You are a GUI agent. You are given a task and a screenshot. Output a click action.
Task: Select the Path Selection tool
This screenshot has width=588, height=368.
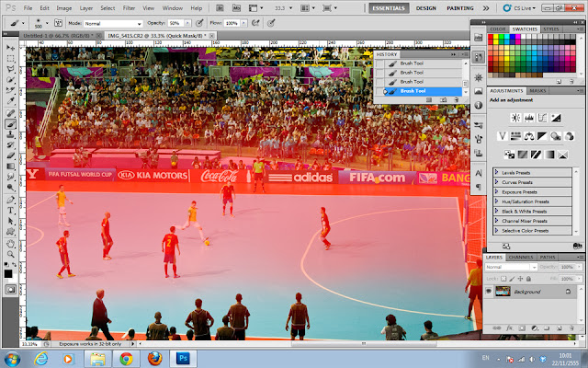pyautogui.click(x=10, y=221)
